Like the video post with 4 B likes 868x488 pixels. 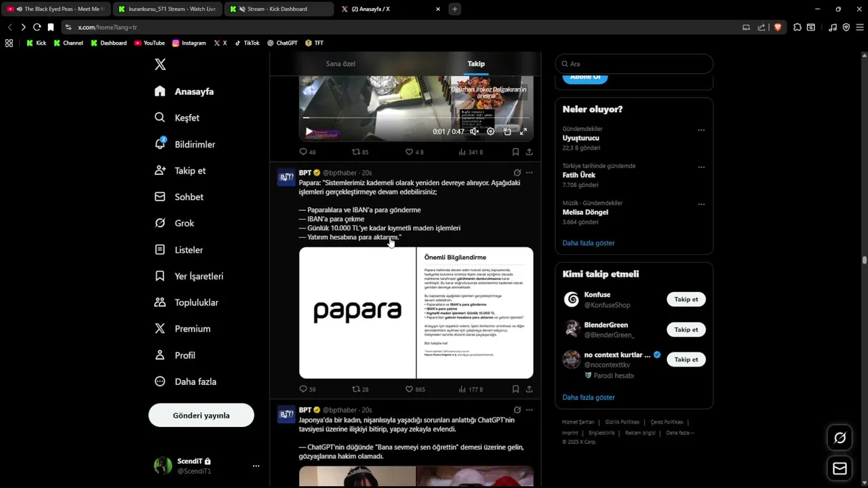pyautogui.click(x=414, y=152)
